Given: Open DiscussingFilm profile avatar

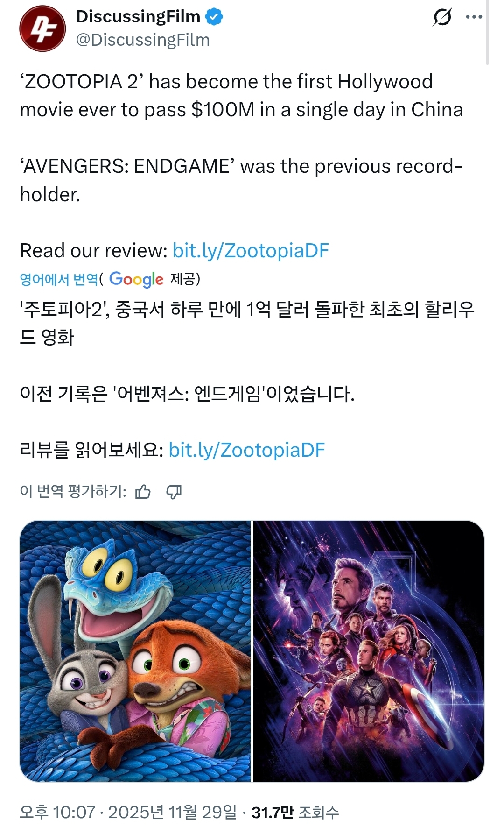Looking at the screenshot, I should [42, 28].
